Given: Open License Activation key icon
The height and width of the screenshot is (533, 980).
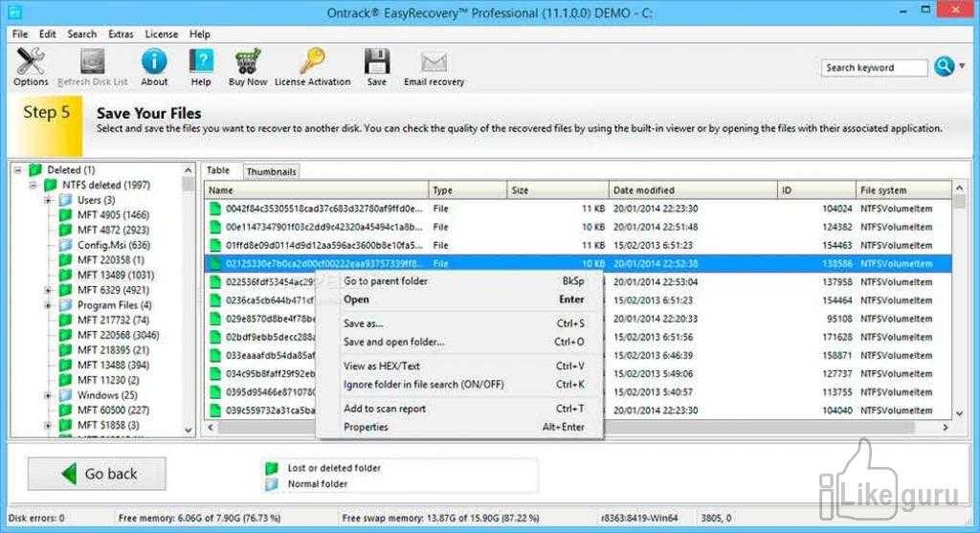Looking at the screenshot, I should (x=312, y=63).
